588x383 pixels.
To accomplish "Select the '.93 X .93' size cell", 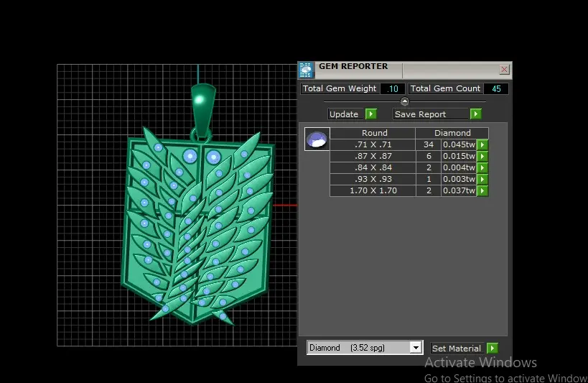I will 373,179.
